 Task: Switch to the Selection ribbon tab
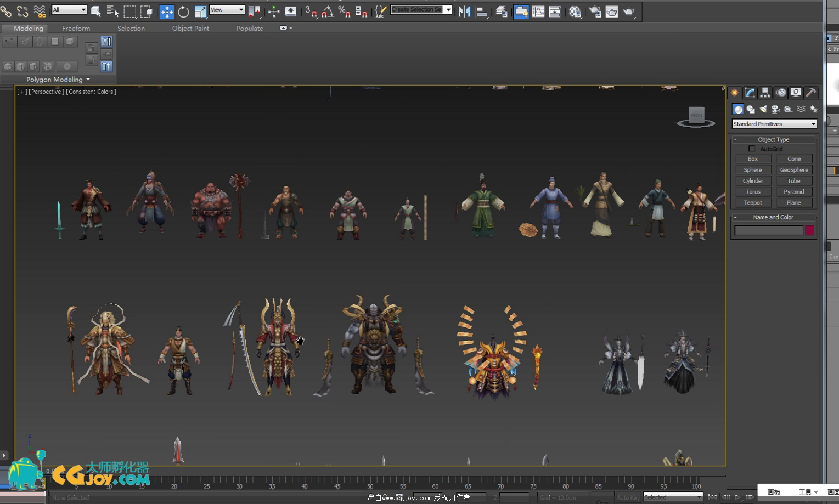tap(131, 28)
